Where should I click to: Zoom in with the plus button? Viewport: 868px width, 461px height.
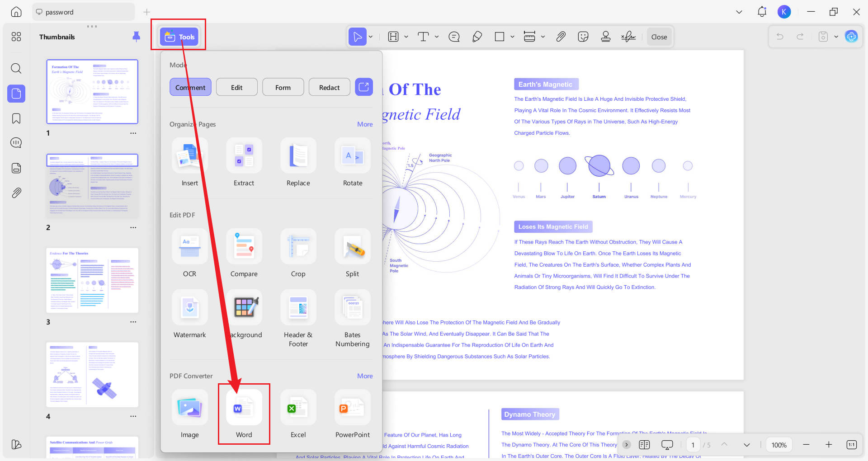tap(829, 445)
